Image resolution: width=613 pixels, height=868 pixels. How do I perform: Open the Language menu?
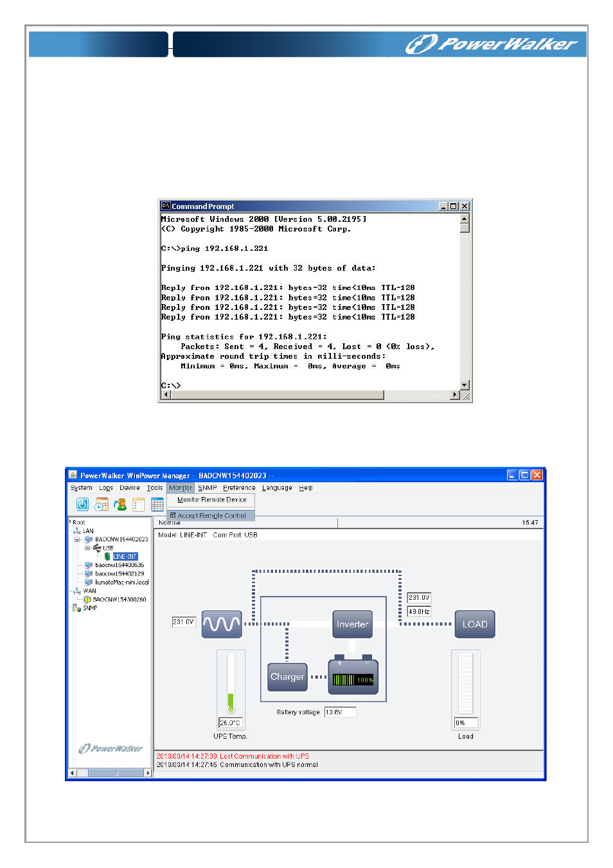(277, 488)
